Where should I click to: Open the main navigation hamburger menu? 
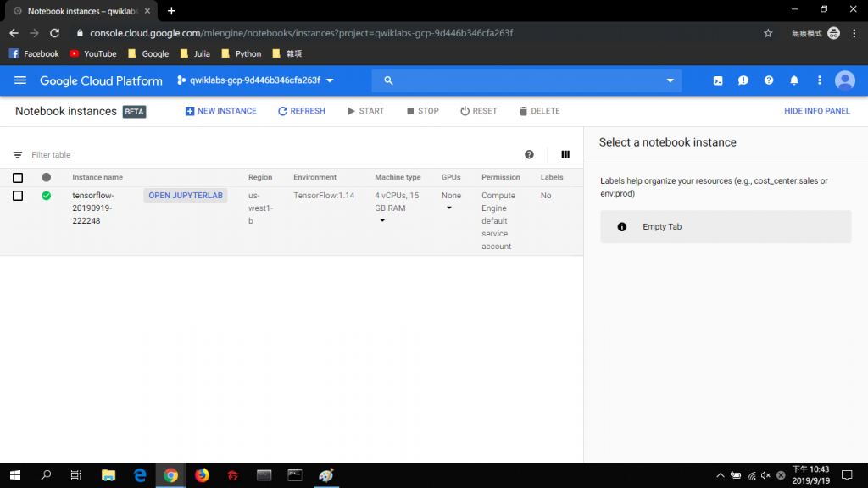[20, 80]
